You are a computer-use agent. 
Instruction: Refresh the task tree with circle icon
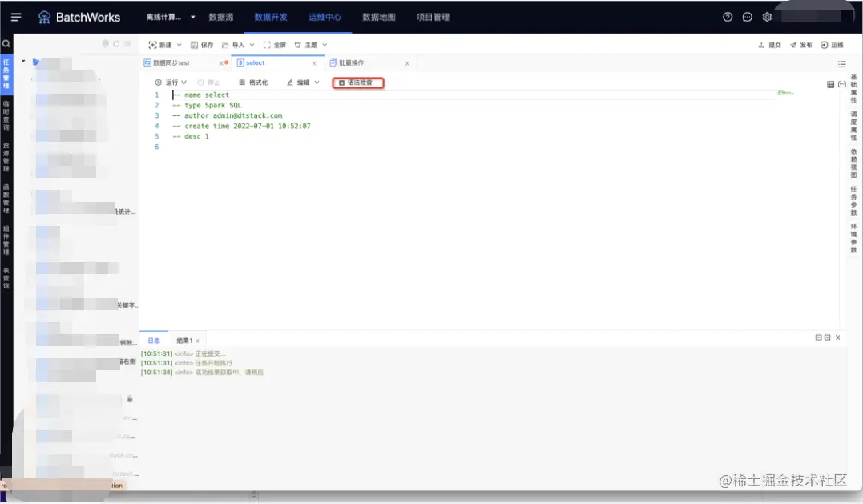[116, 43]
